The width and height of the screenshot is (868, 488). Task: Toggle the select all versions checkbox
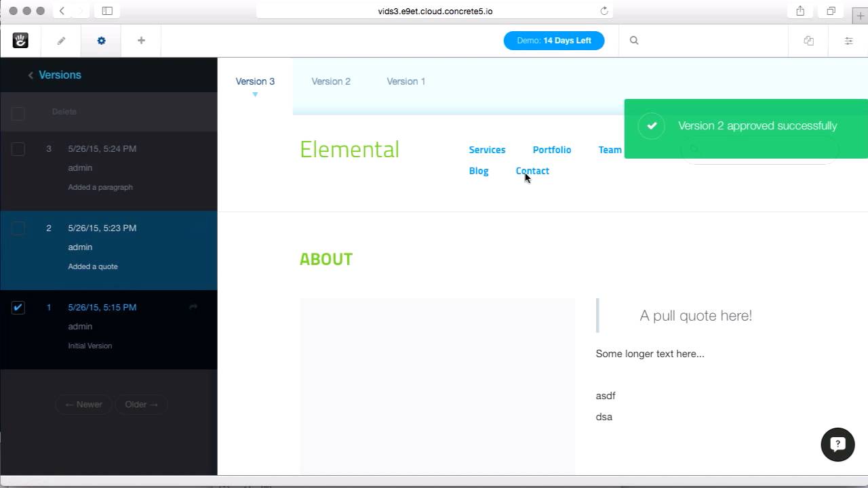point(18,113)
